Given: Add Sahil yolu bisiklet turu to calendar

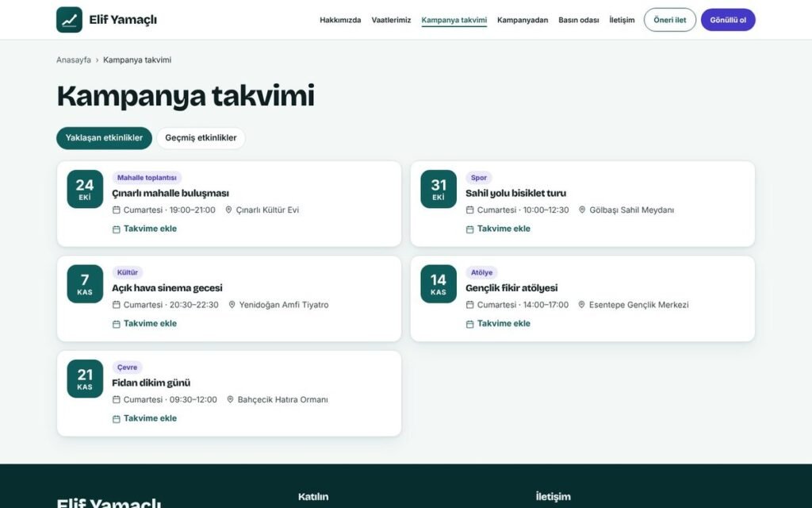Looking at the screenshot, I should [x=498, y=229].
